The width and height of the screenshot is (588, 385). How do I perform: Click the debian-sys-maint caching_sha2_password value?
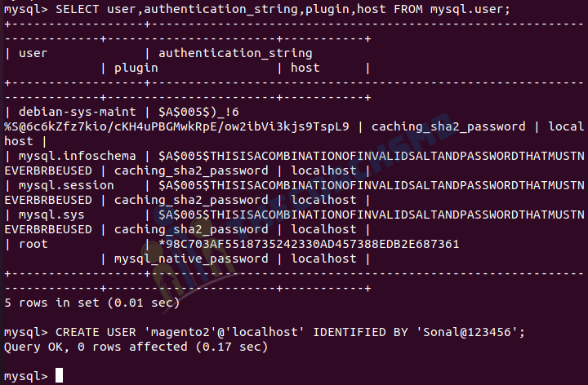(448, 127)
